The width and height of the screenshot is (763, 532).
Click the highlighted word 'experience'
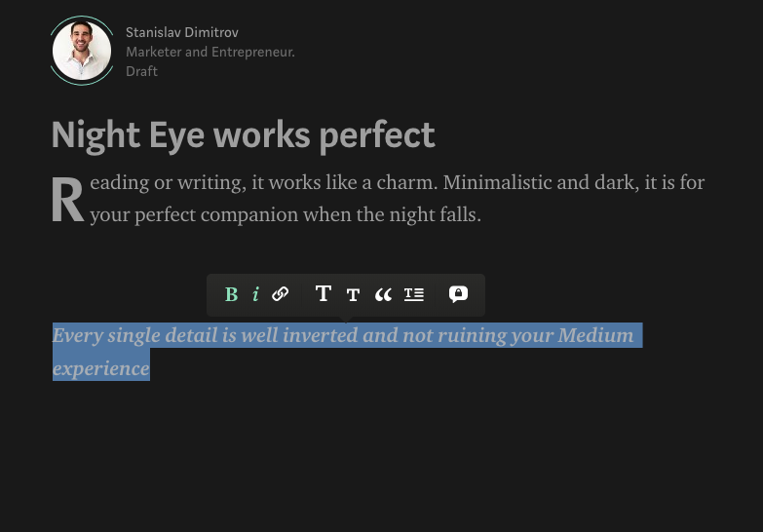[x=101, y=368]
